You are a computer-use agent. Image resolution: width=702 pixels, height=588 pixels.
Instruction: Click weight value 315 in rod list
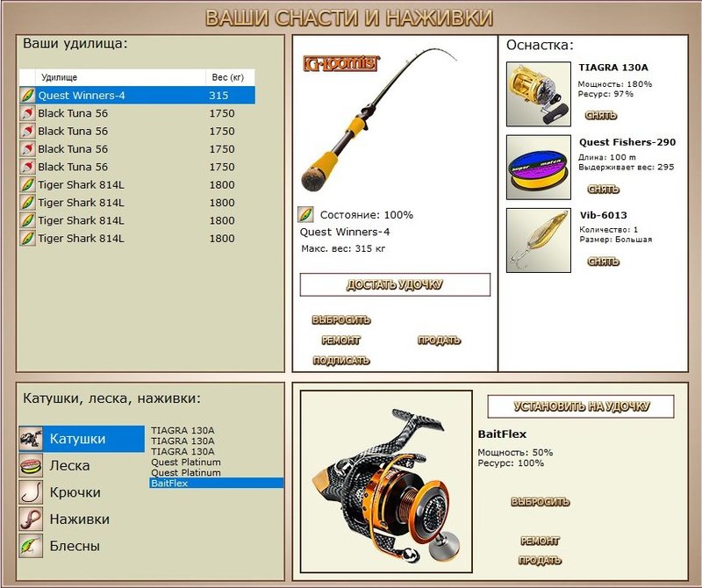pos(218,96)
